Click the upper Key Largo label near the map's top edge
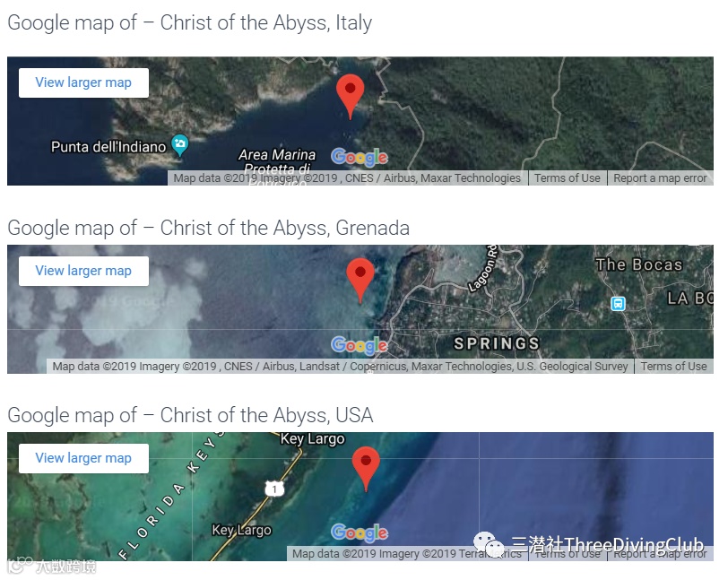The width and height of the screenshot is (728, 580). (313, 439)
